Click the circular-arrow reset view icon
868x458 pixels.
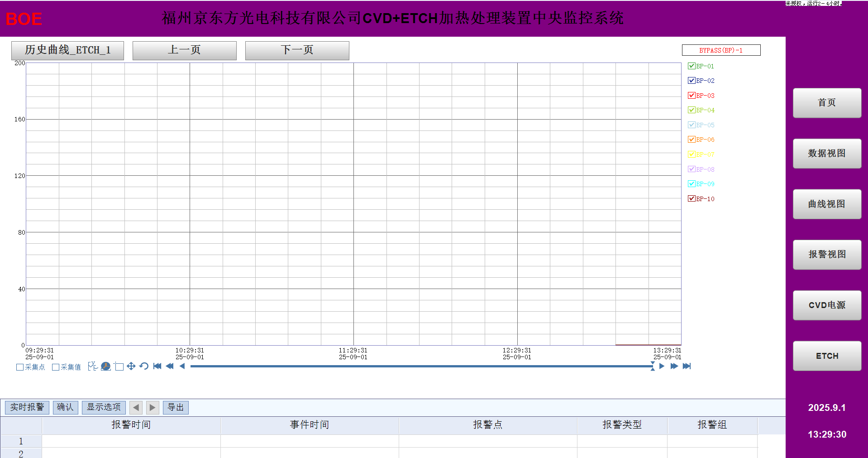pos(144,366)
